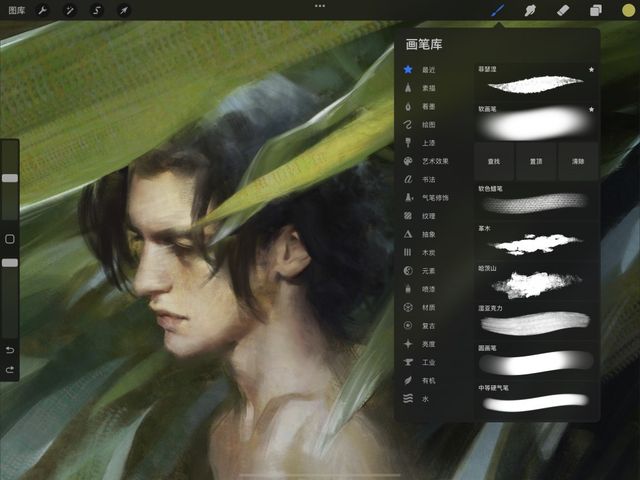Select the 湿亚克力 wet acrylic brush

[536, 321]
